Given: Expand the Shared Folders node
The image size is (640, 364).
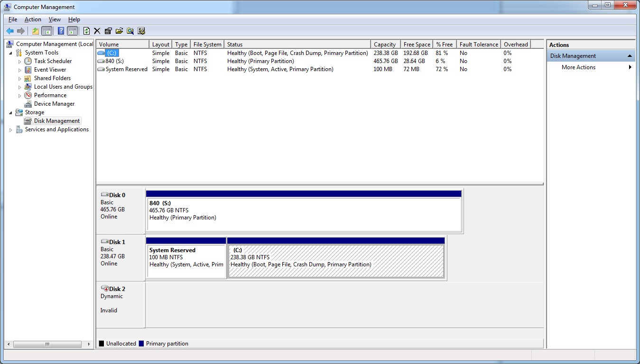Looking at the screenshot, I should [x=20, y=78].
